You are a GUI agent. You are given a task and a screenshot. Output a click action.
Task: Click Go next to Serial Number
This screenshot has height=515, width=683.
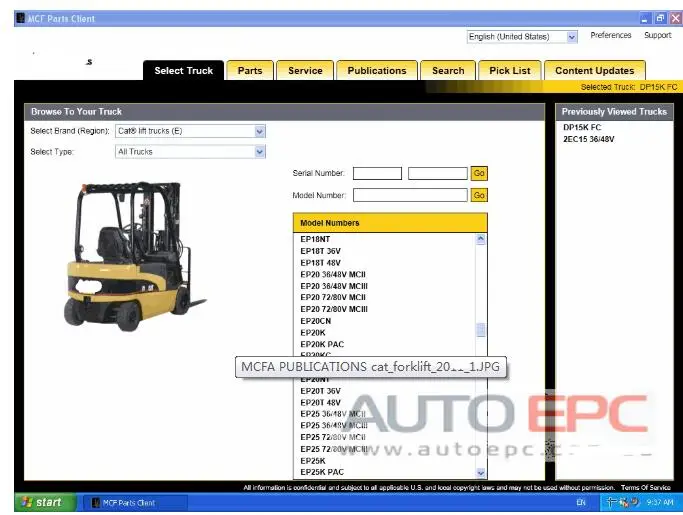[479, 173]
